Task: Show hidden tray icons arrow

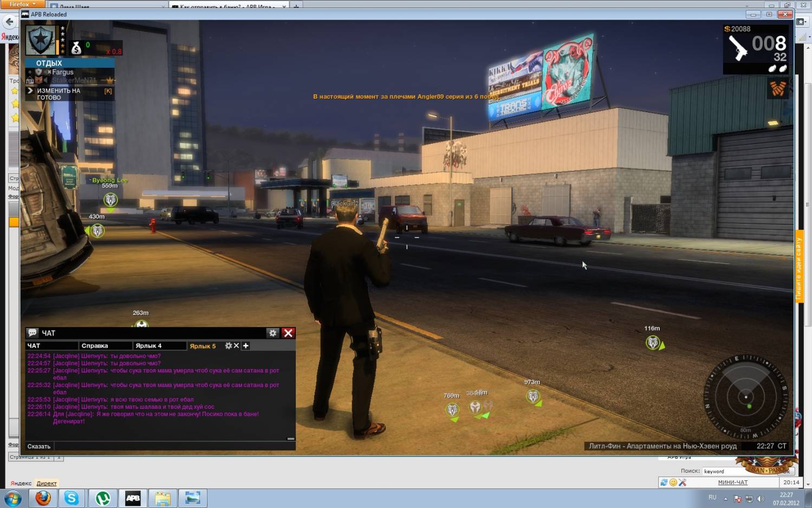Action: pyautogui.click(x=725, y=499)
